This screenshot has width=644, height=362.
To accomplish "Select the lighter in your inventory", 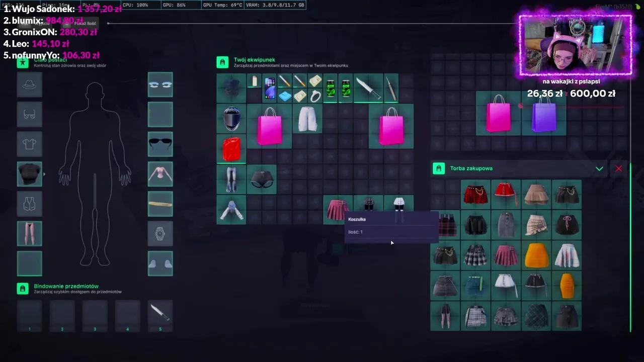I will point(255,81).
